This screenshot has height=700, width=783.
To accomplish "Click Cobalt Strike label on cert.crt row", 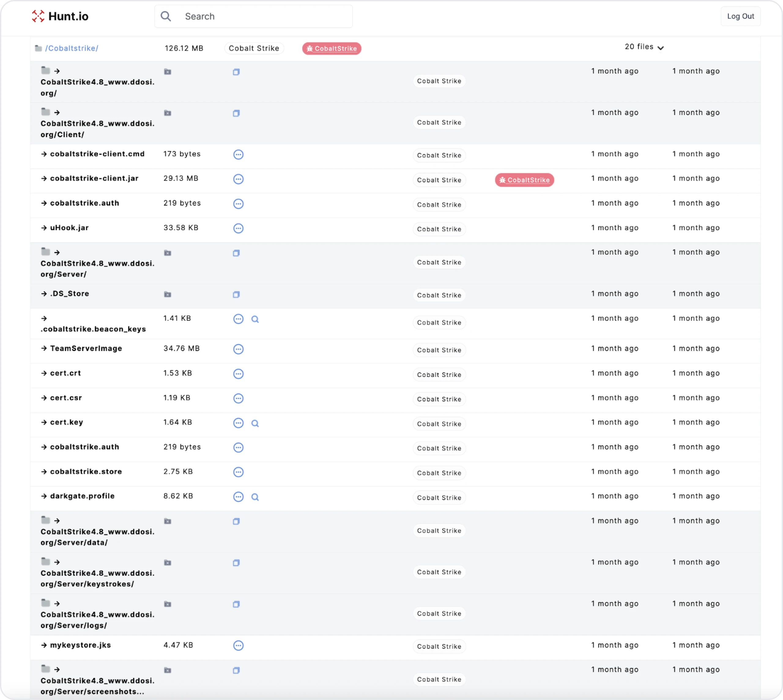I will point(439,374).
